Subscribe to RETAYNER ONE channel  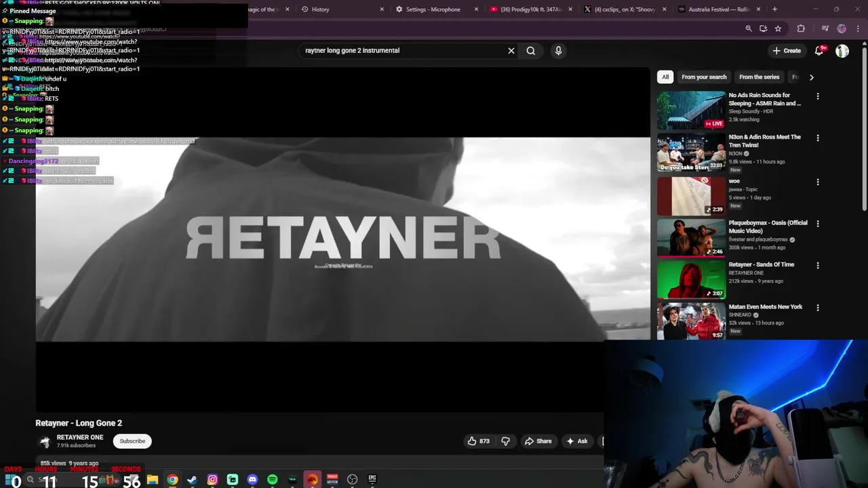(132, 441)
